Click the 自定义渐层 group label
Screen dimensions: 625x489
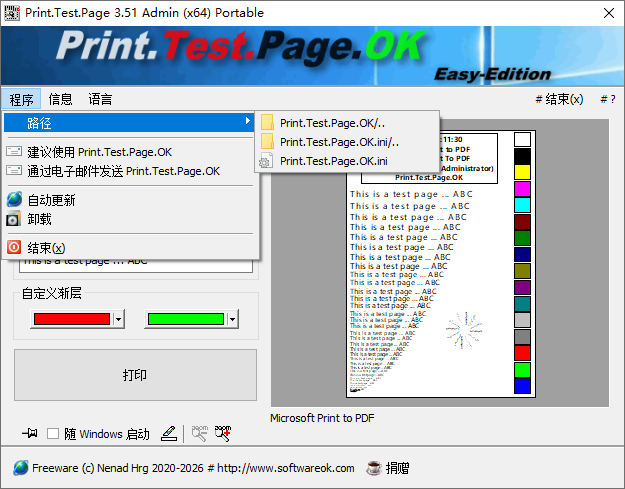(51, 293)
